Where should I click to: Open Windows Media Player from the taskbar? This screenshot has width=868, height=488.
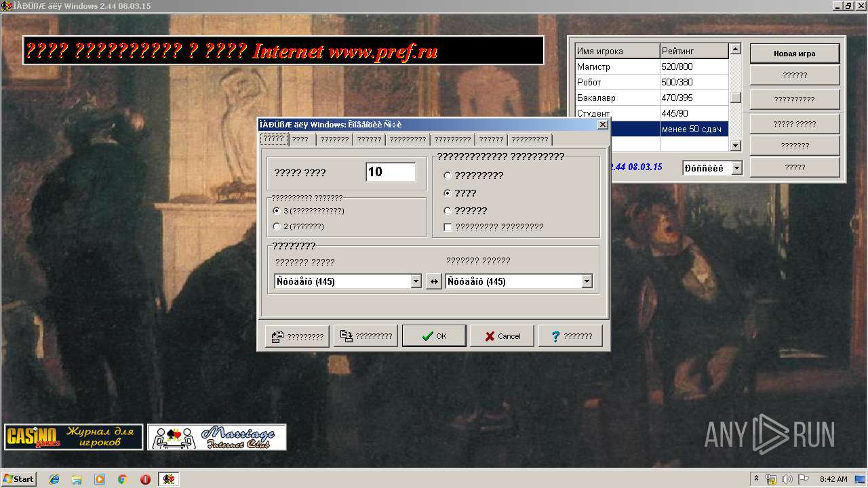[100, 479]
